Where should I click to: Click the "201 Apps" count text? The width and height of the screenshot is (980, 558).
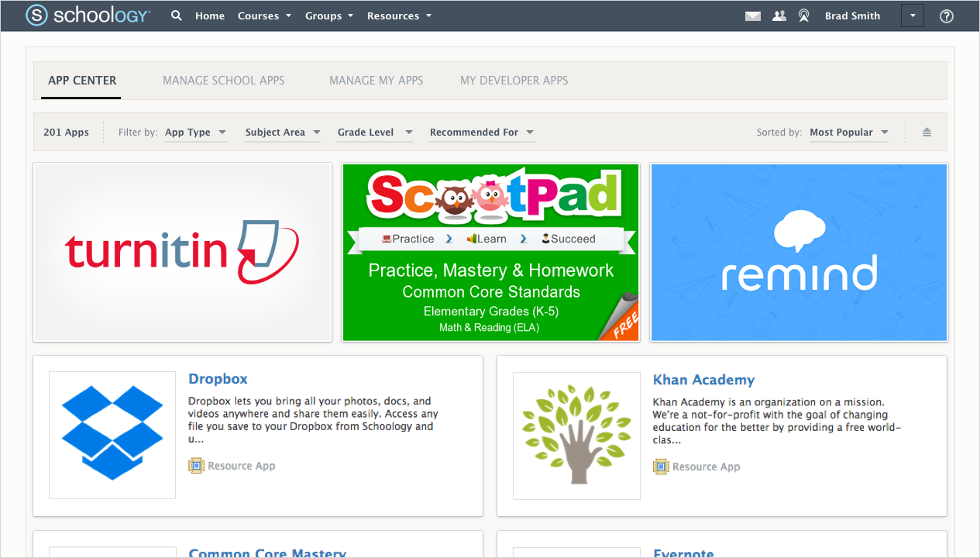point(66,133)
